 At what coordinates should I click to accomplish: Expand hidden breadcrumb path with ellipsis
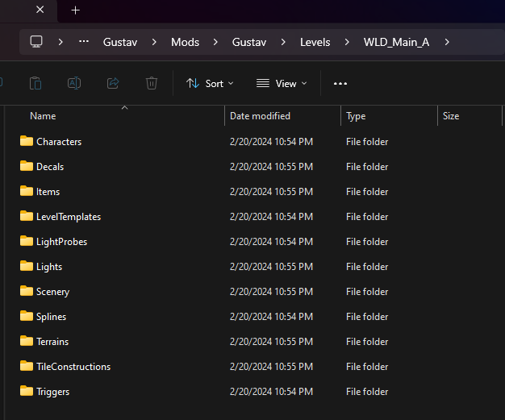84,42
